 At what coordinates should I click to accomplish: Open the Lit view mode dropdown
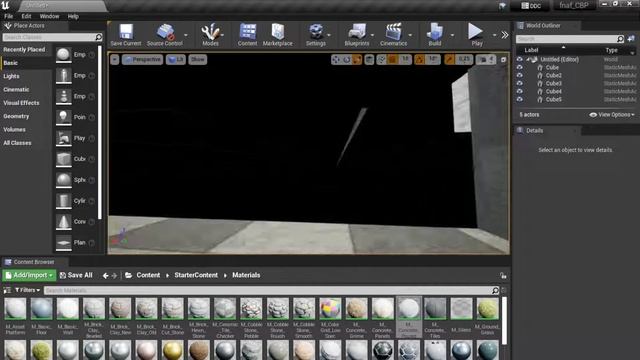coord(176,60)
